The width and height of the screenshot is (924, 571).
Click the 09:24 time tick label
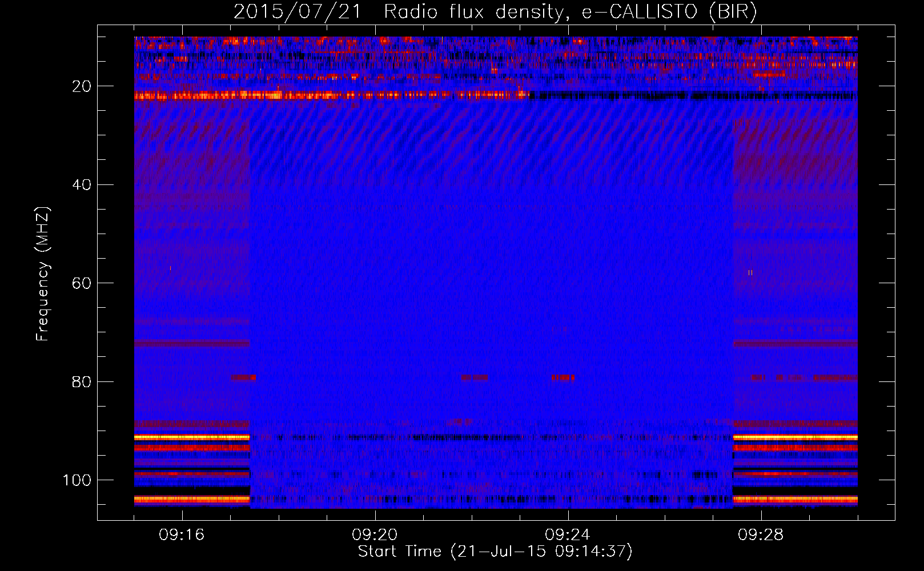click(x=568, y=535)
